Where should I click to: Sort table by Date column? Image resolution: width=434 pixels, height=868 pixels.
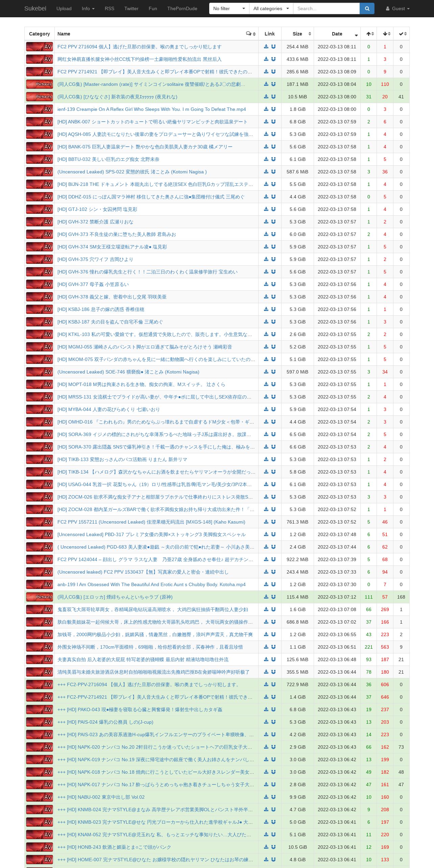pos(337,34)
